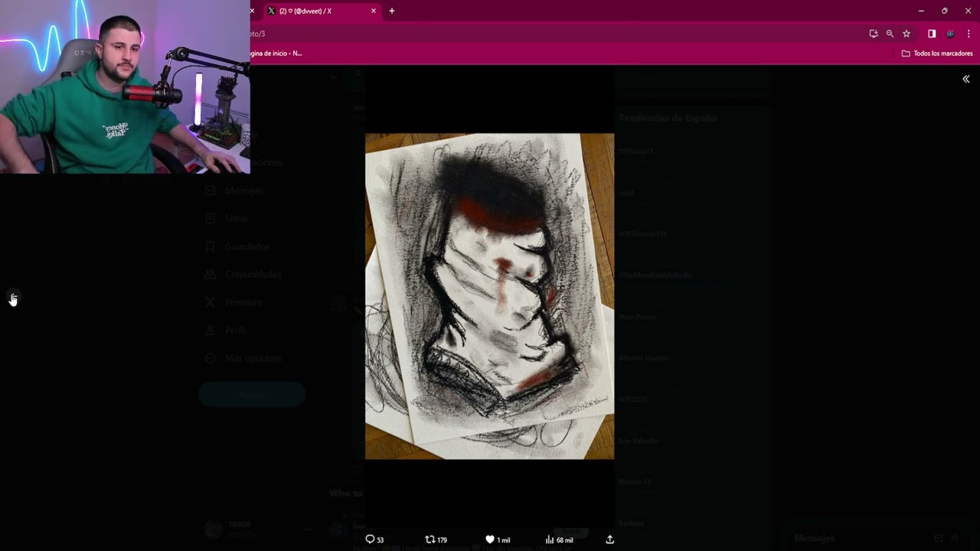The width and height of the screenshot is (980, 551).
Task: Click the charcoal drawing photo
Action: click(x=489, y=296)
